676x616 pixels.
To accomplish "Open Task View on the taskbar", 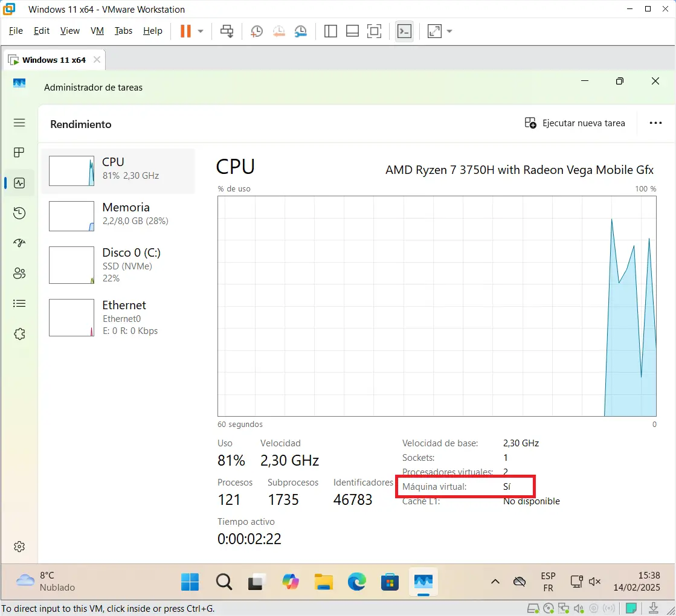I will (x=256, y=582).
